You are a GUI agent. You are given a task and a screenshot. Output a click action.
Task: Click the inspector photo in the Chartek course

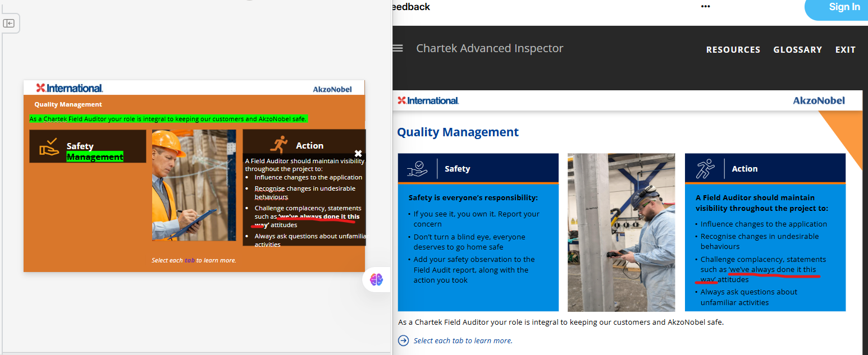click(622, 232)
